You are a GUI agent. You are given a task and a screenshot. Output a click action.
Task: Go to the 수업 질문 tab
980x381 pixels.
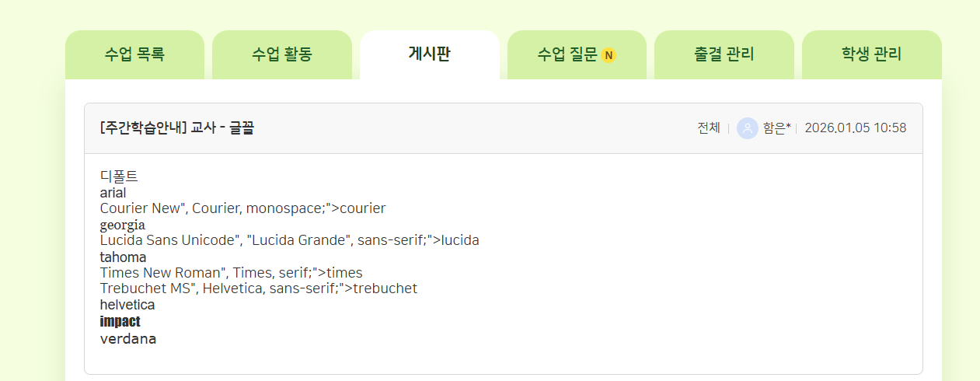tap(567, 54)
